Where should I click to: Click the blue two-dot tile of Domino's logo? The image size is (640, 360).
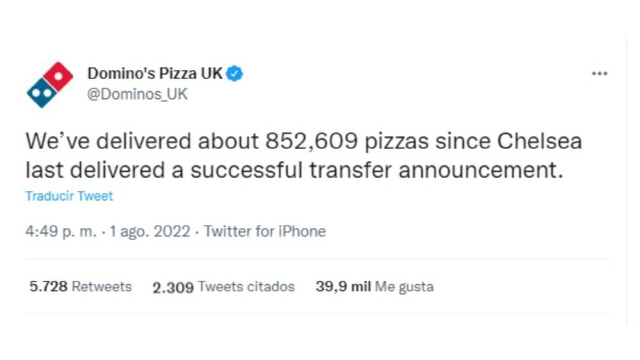(x=42, y=93)
